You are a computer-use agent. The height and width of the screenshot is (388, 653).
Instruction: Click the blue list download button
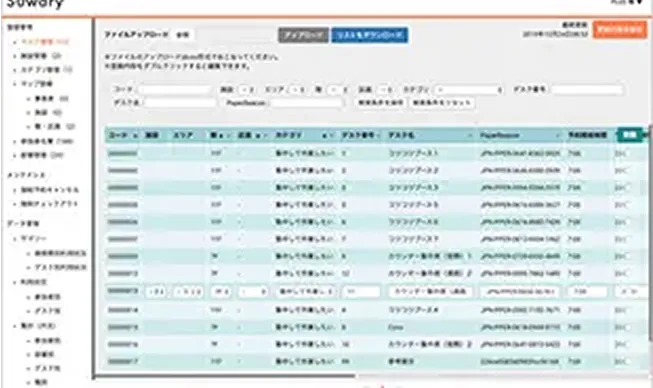tap(370, 35)
